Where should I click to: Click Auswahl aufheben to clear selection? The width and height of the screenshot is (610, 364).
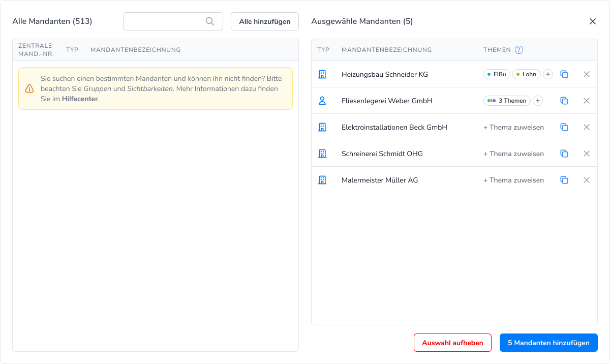pyautogui.click(x=452, y=343)
